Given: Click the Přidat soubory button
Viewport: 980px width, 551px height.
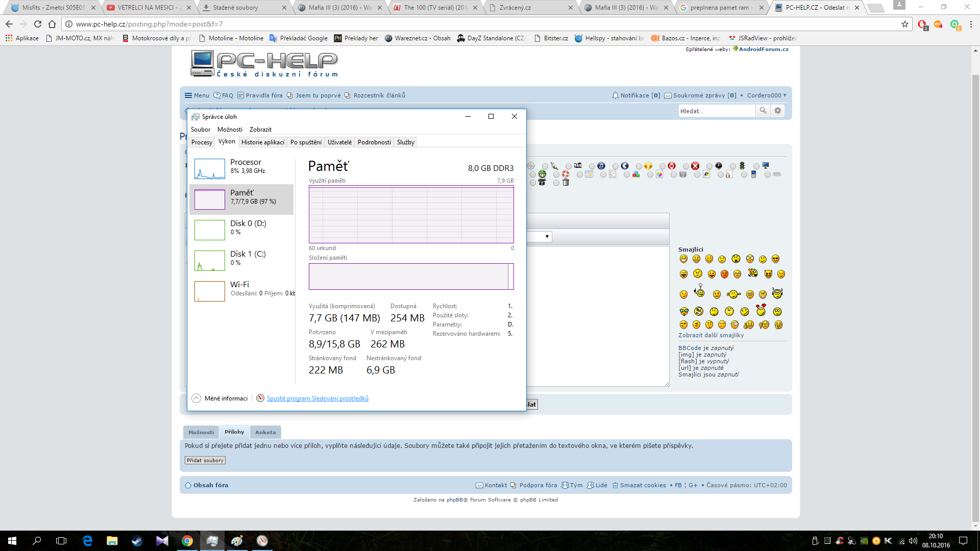Looking at the screenshot, I should click(205, 460).
